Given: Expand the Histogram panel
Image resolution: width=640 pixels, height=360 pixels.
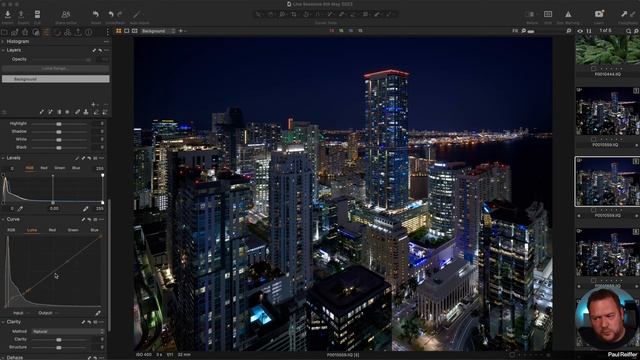Looking at the screenshot, I should pyautogui.click(x=3, y=42).
